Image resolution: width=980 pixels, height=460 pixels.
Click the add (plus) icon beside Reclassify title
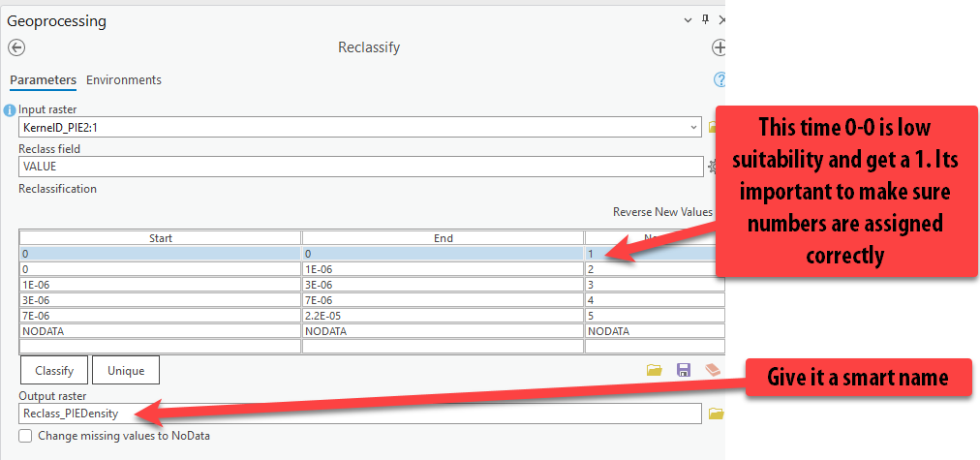pos(719,47)
